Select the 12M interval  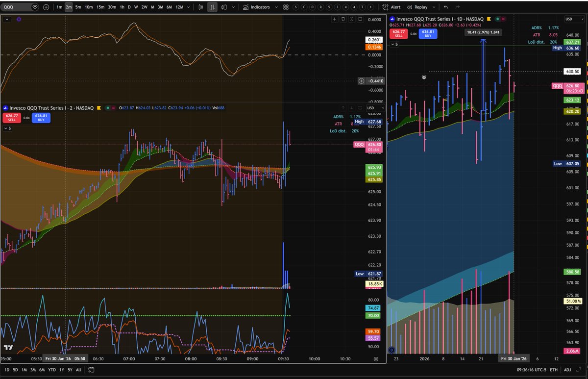tap(179, 7)
